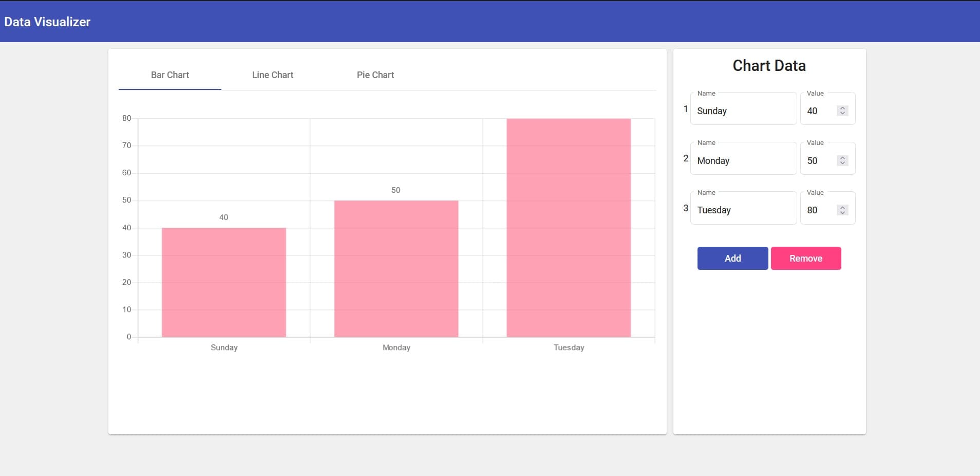Click the Value field showing 80

point(819,210)
